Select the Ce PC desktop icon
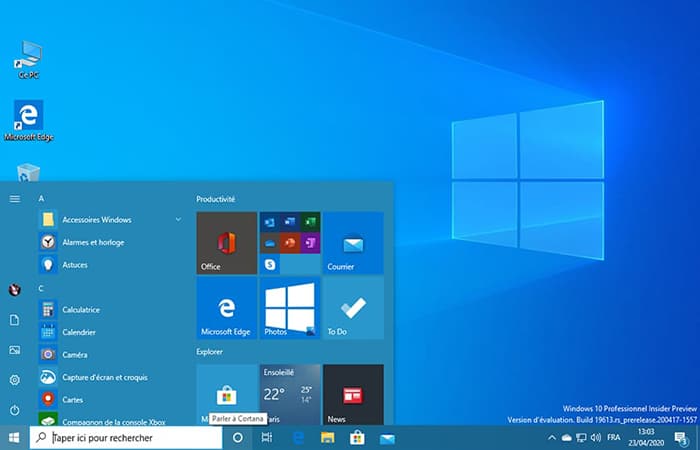The width and height of the screenshot is (700, 450). tap(29, 60)
